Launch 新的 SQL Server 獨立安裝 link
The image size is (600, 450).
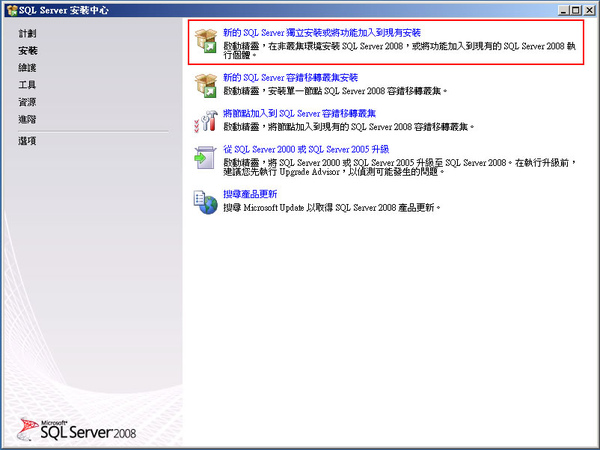322,33
